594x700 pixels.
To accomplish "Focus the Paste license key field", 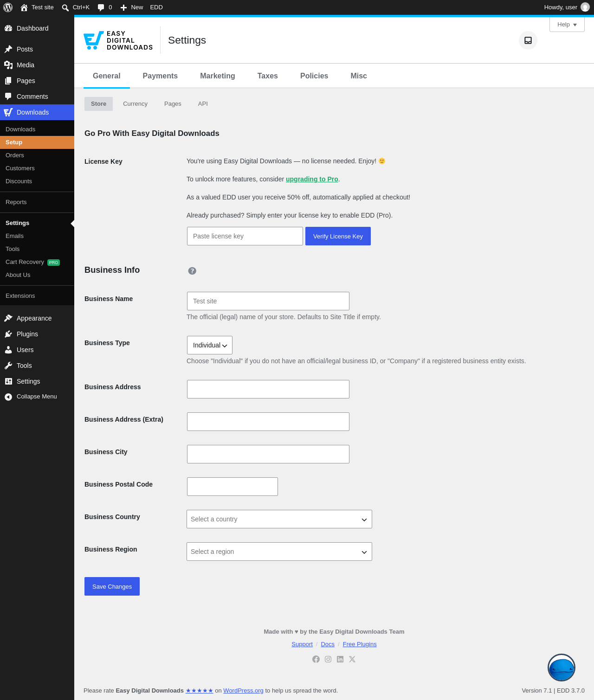I will [x=245, y=236].
